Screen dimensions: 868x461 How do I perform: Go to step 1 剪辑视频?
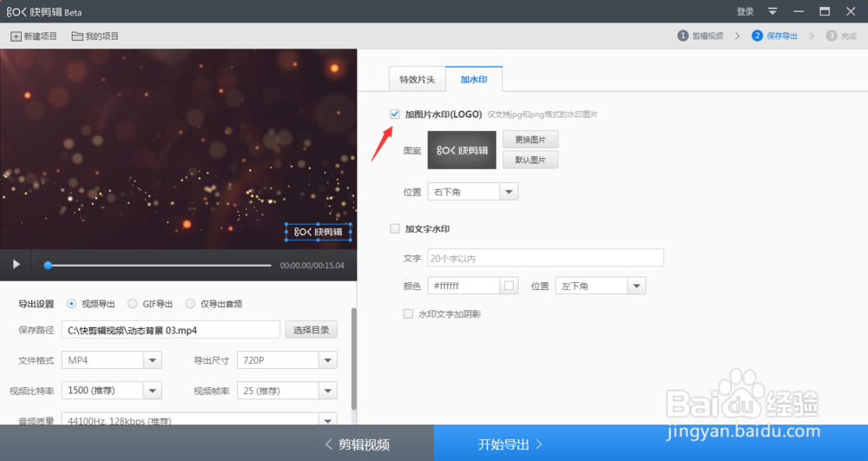coord(700,36)
